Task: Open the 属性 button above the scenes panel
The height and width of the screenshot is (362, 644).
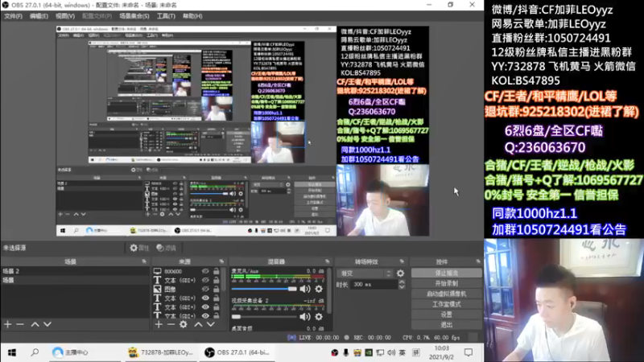Action: [139, 248]
